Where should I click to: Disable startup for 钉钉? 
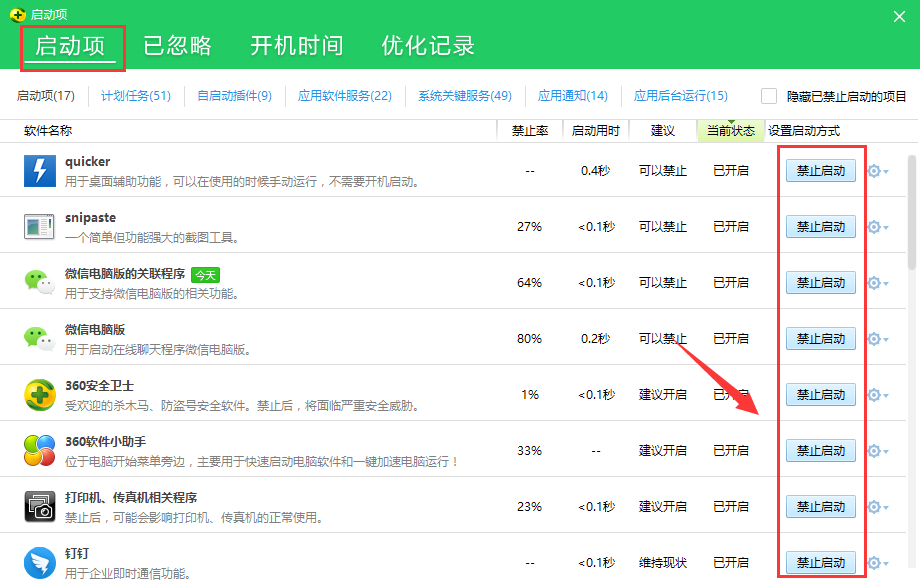pos(821,563)
